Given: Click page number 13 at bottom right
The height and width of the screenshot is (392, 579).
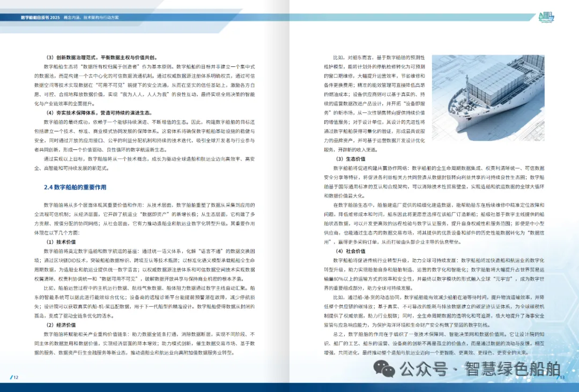Looking at the screenshot, I should tap(561, 377).
